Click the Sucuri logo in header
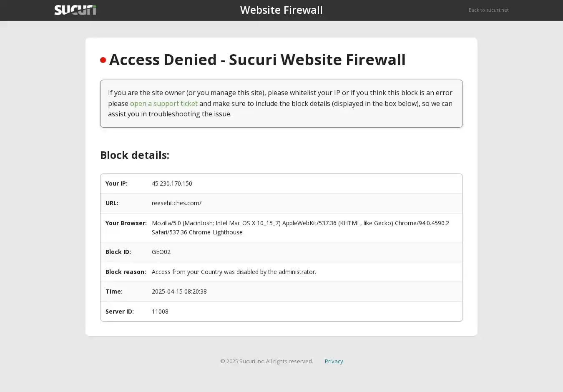 pyautogui.click(x=75, y=10)
